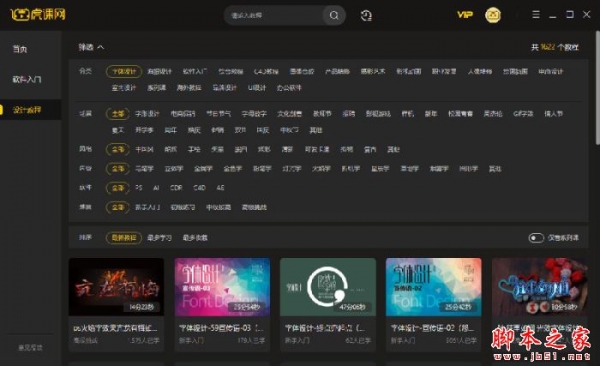The height and width of the screenshot is (366, 600).
Task: Open the green circle font tutorial thumbnail
Action: 328,287
